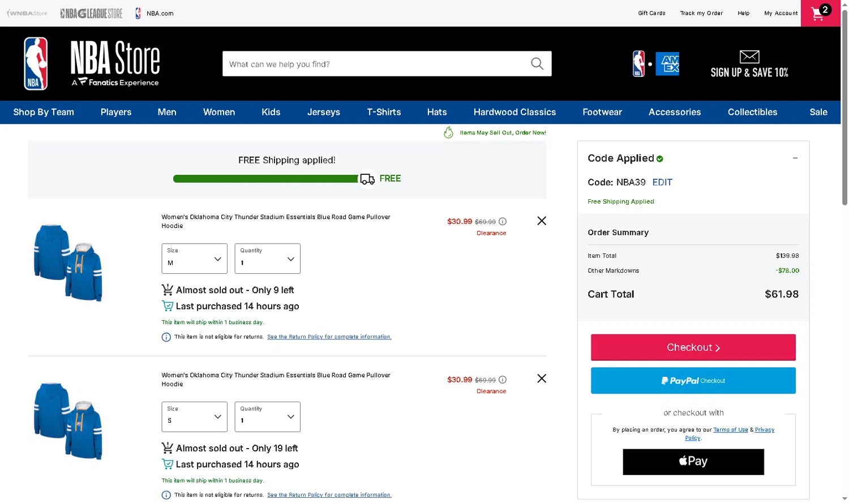Open Quantity dropdown for size M hoodie
The height and width of the screenshot is (504, 849).
(267, 259)
